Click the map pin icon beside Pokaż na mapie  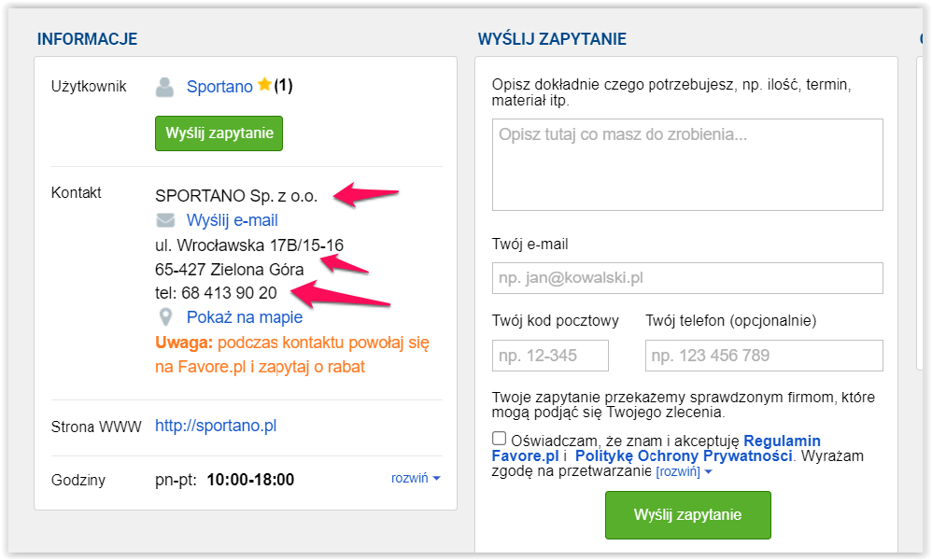click(166, 317)
